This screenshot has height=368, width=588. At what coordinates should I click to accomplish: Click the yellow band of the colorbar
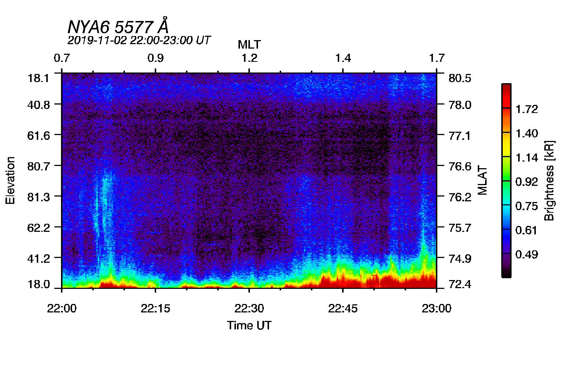(x=506, y=144)
